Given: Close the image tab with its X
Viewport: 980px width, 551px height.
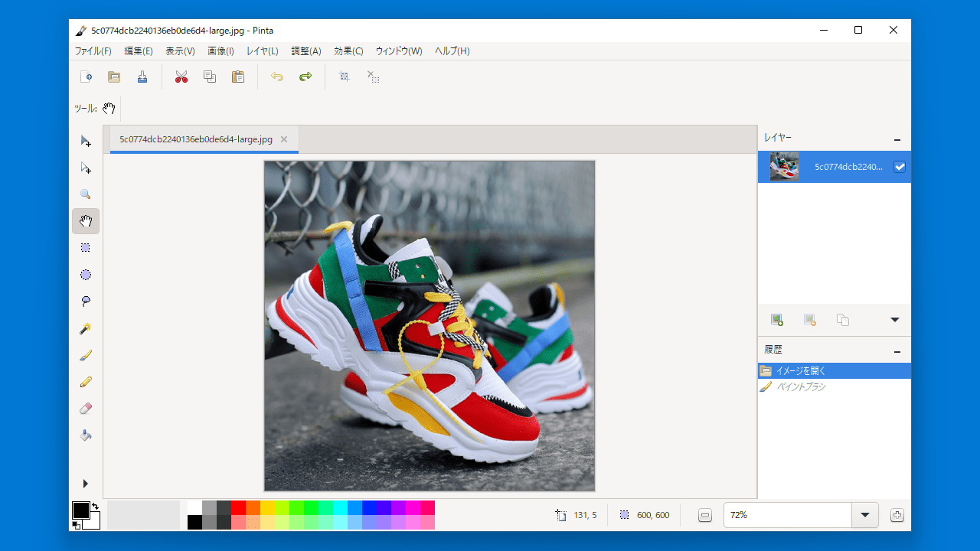Looking at the screenshot, I should pyautogui.click(x=284, y=139).
